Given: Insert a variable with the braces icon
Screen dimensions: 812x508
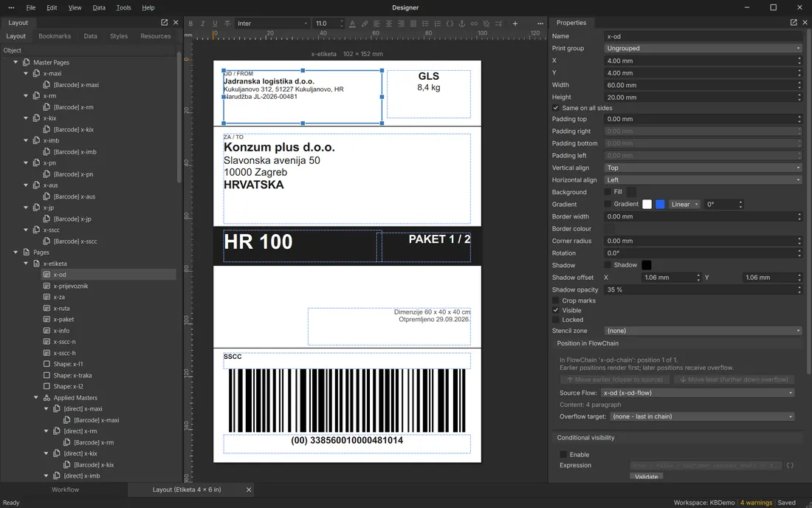Looking at the screenshot, I should (450, 24).
